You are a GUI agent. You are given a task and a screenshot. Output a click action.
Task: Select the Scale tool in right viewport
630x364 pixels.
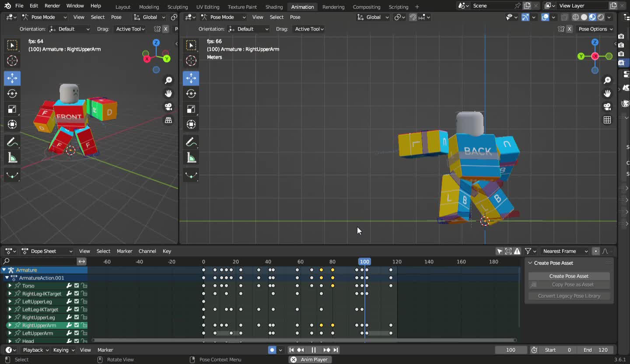click(191, 109)
